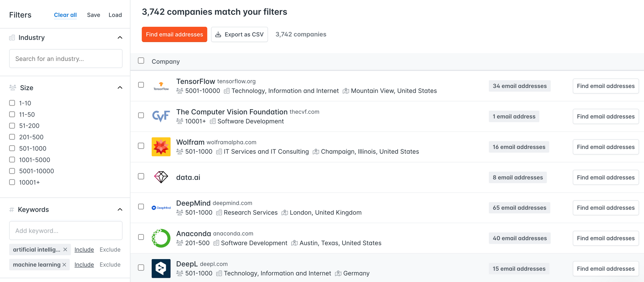Open the 1 email address badge

click(514, 116)
